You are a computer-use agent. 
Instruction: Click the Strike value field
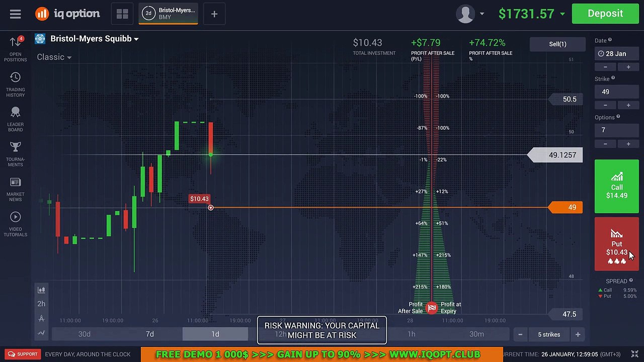616,92
